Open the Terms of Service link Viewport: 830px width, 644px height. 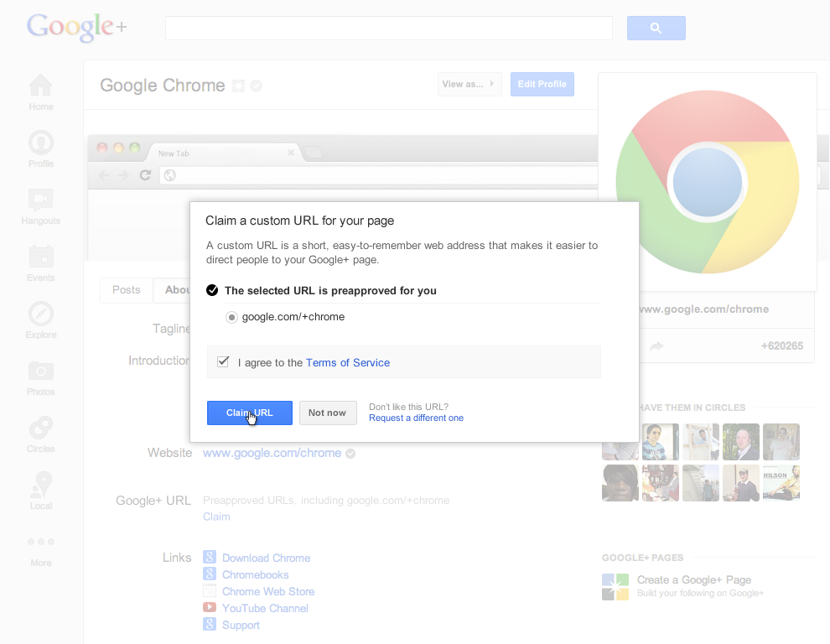[x=348, y=363]
